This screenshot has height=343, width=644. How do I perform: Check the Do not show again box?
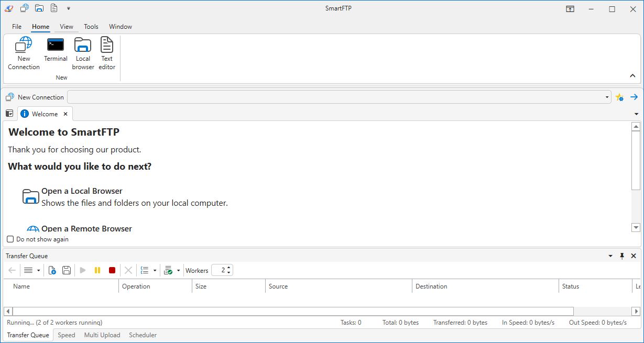10,239
